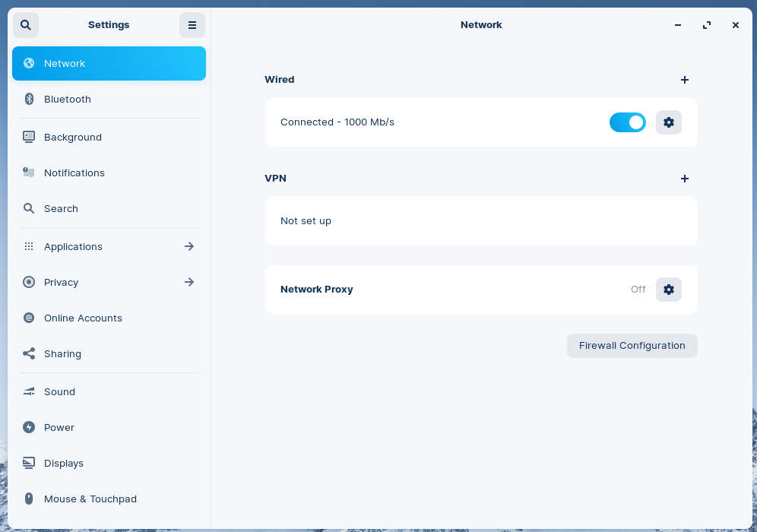Add a new wired connection profile

click(x=685, y=80)
